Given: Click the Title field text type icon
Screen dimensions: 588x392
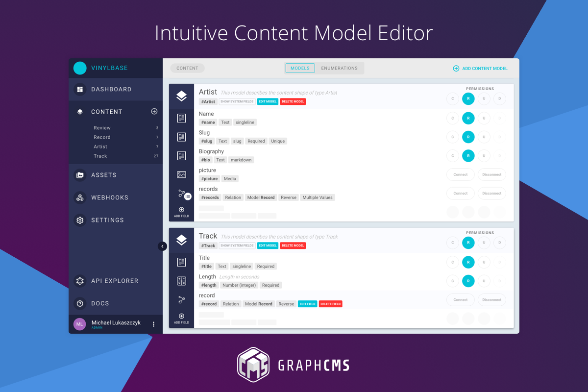Looking at the screenshot, I should pyautogui.click(x=181, y=262).
